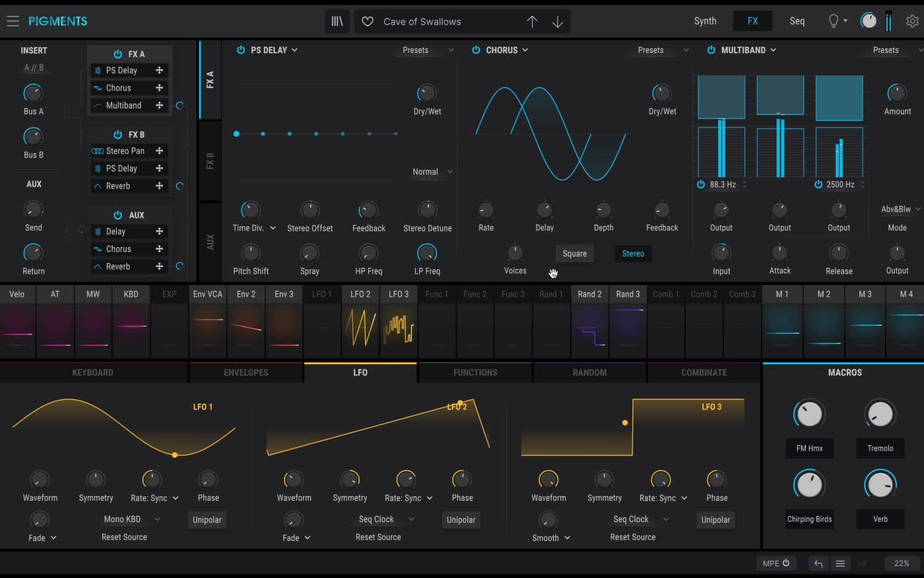Screen dimensions: 924x578
Task: Click the Chorus Square waveform button
Action: [x=574, y=253]
